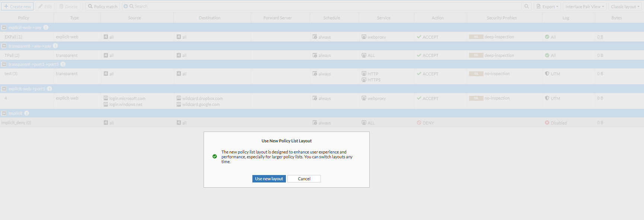Click the Edit toolbar button
The height and width of the screenshot is (220, 644).
point(45,6)
